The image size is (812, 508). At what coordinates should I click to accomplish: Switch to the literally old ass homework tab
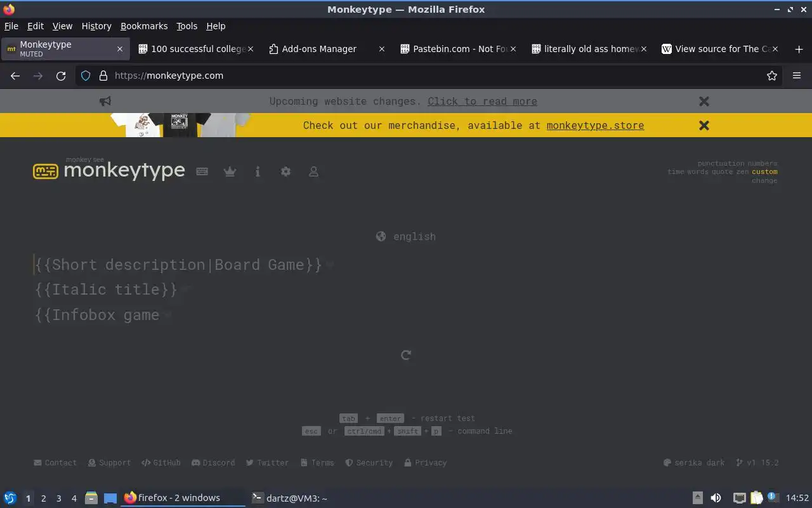click(589, 49)
